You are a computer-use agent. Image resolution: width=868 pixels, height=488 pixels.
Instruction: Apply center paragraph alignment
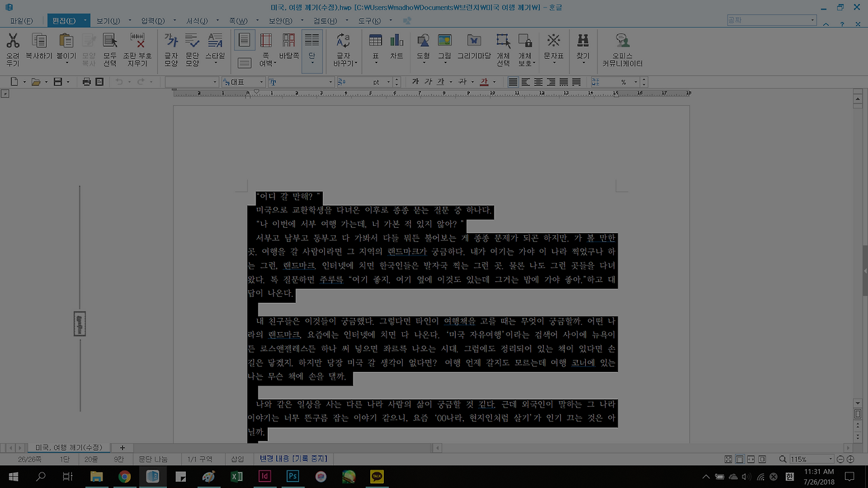pyautogui.click(x=538, y=82)
